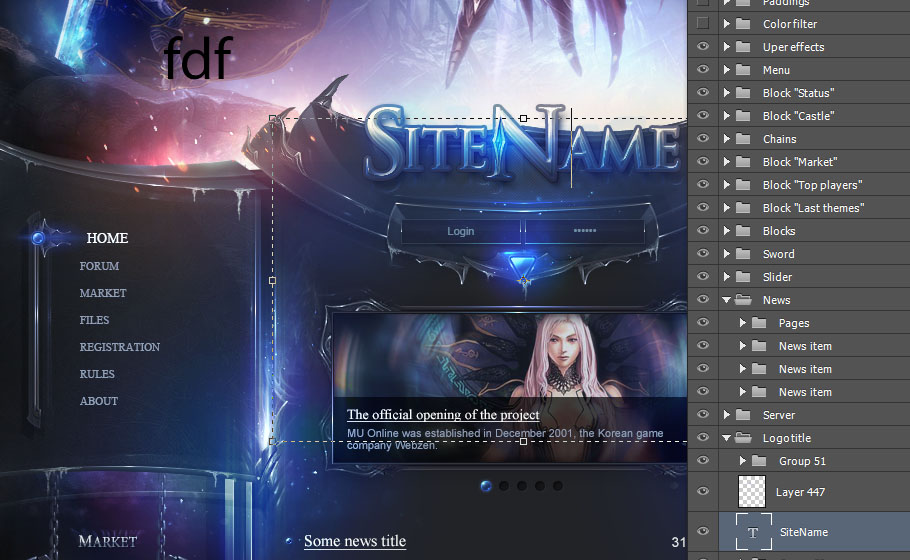Click ABOUT in the site navigation
Screen dimensions: 910x560
99,401
